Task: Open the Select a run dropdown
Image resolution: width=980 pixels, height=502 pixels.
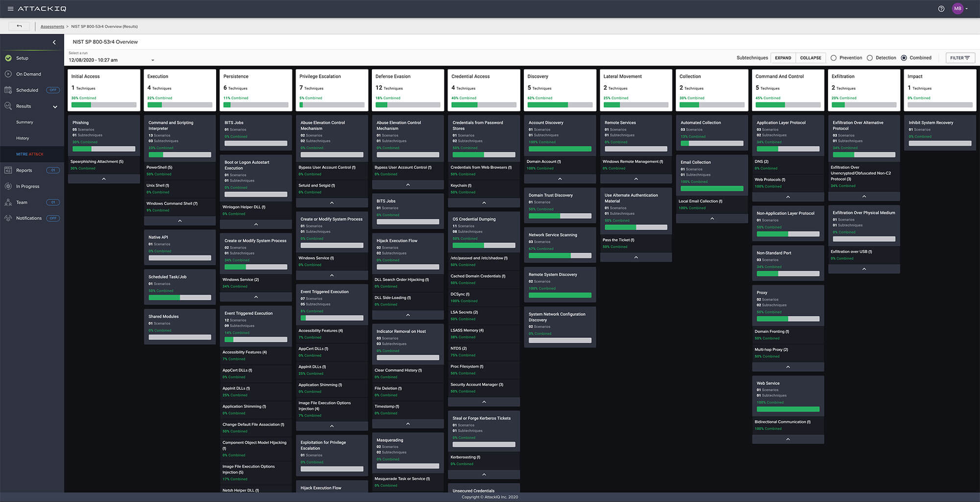Action: tap(152, 60)
